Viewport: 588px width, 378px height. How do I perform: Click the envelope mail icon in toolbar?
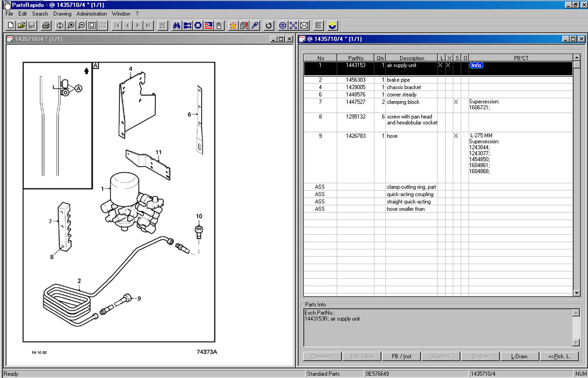(304, 25)
